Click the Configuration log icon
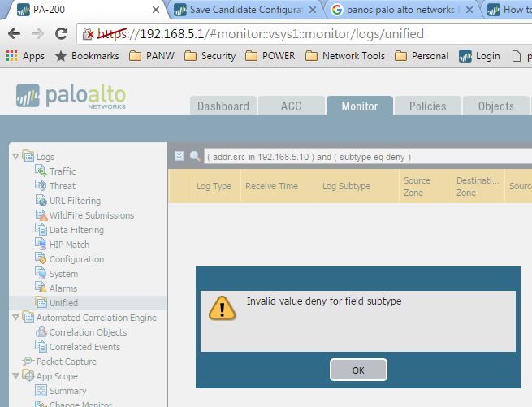 tap(41, 258)
